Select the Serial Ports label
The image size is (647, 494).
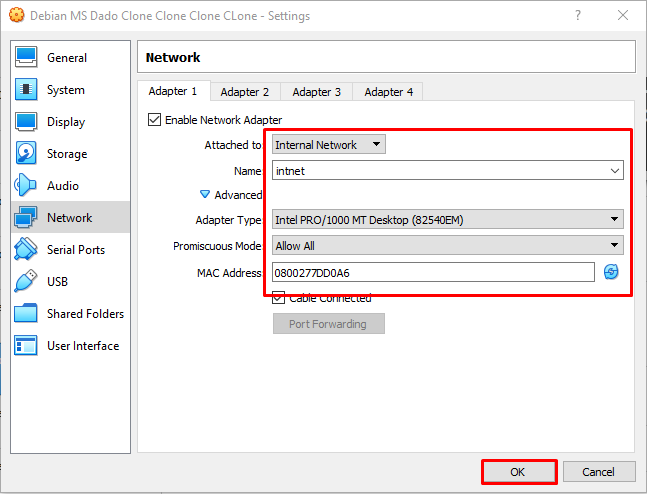[76, 250]
